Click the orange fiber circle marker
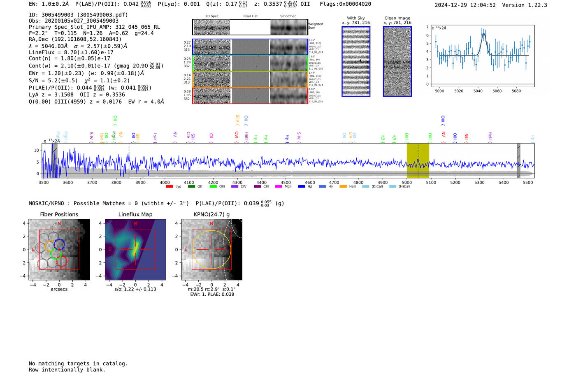The width and height of the screenshot is (576, 392). click(50, 246)
